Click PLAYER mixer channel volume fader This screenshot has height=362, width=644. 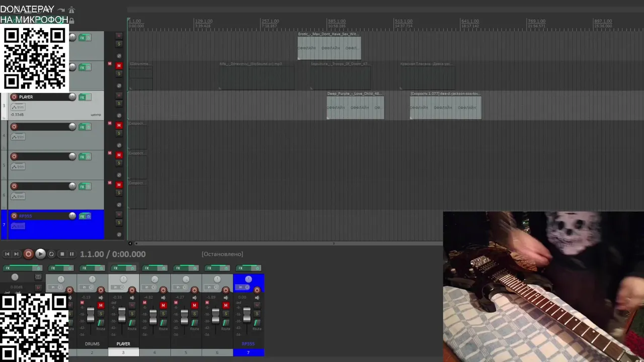click(x=122, y=315)
